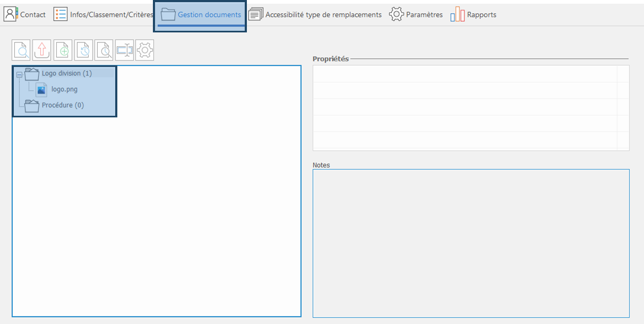Click the logo.png image file icon
This screenshot has width=644, height=324.
click(x=41, y=89)
